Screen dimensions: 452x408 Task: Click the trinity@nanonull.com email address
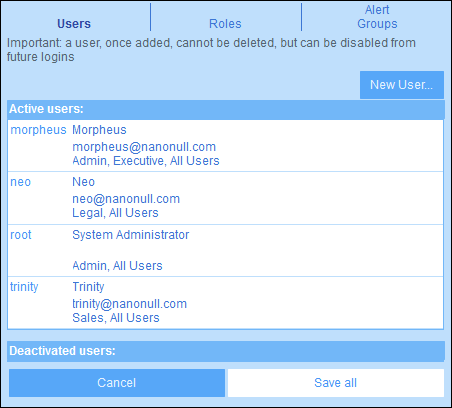[130, 304]
